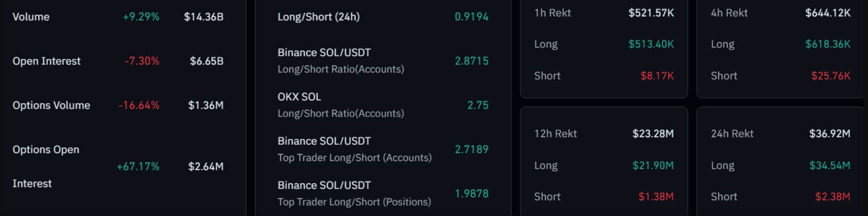Click Binance Top Trader Long/Short (Positions)
The width and height of the screenshot is (868, 216).
354,193
